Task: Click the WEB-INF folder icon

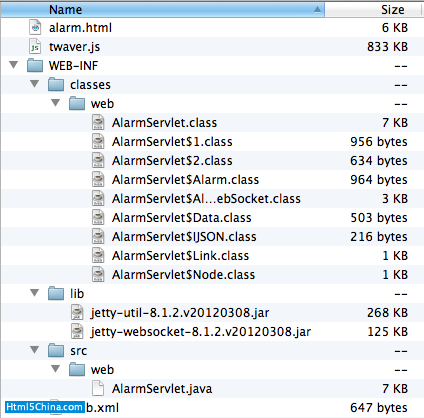Action: click(35, 65)
